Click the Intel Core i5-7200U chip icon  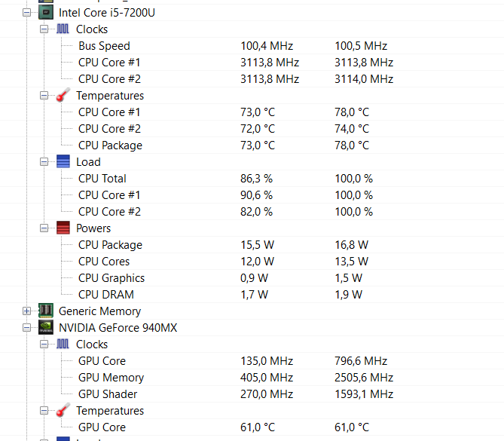tap(46, 13)
